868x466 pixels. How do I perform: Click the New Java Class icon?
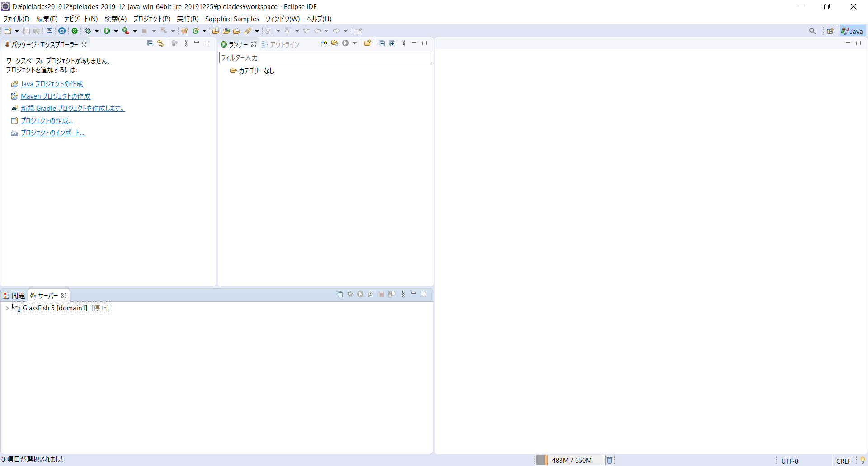(x=196, y=31)
